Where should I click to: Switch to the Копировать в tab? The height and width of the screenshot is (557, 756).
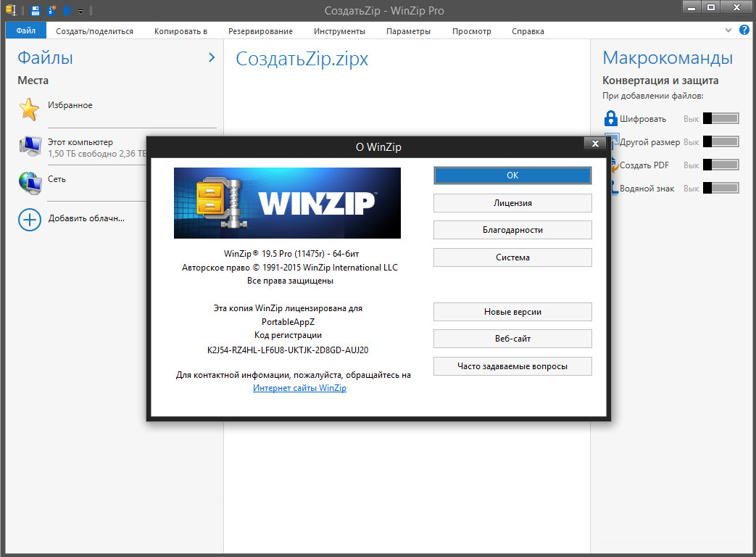click(x=180, y=31)
